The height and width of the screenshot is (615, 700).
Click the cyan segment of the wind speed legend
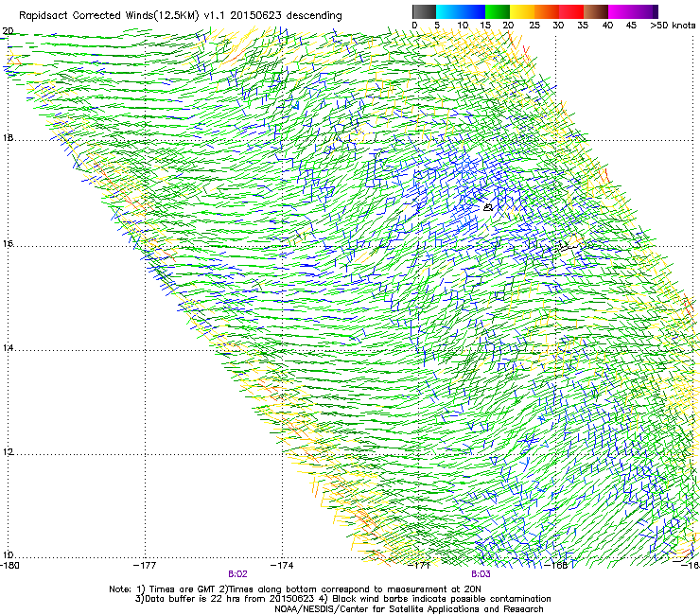click(448, 11)
